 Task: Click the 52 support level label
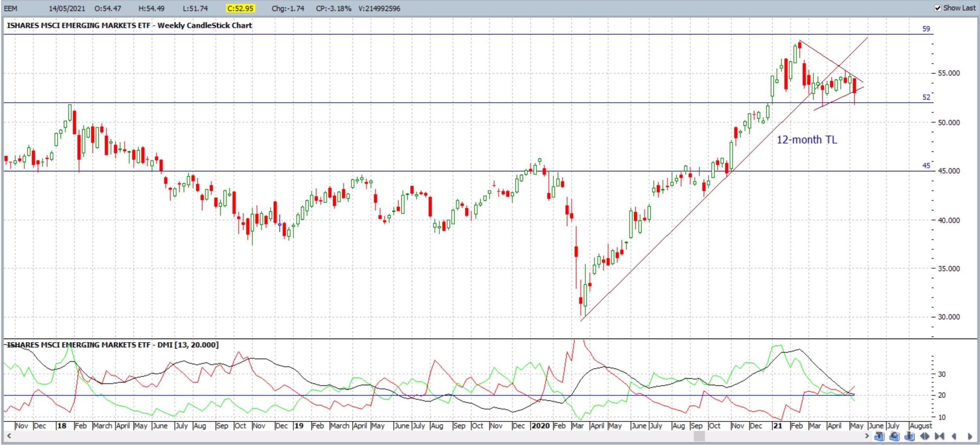coord(926,97)
